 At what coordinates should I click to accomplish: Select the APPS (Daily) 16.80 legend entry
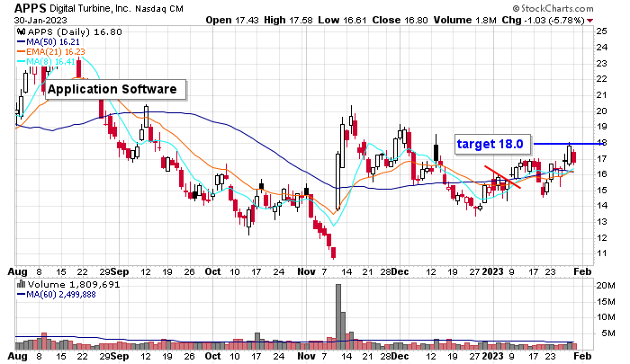(75, 31)
